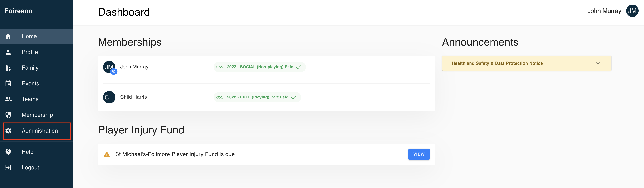Image resolution: width=644 pixels, height=188 pixels.
Task: Click the Foireann logo title
Action: [x=18, y=11]
